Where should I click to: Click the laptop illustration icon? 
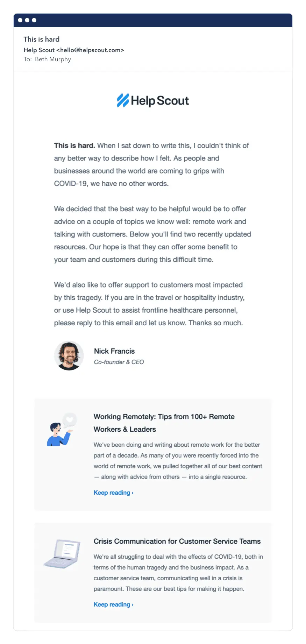pos(62,553)
